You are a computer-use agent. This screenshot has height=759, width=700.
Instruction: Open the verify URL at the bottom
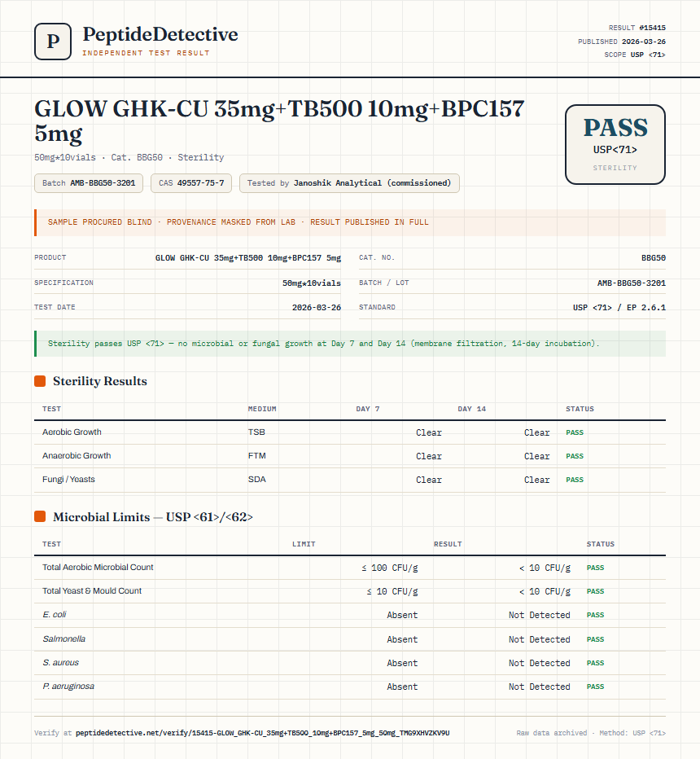(x=263, y=733)
